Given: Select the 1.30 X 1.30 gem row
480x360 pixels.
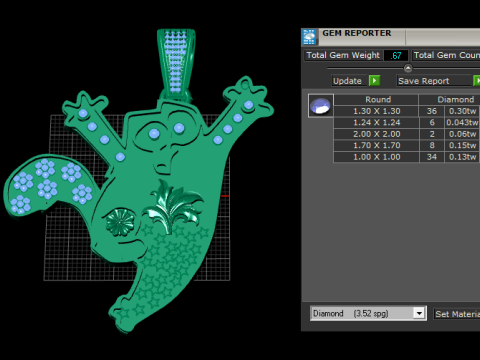Looking at the screenshot, I should [407, 111].
